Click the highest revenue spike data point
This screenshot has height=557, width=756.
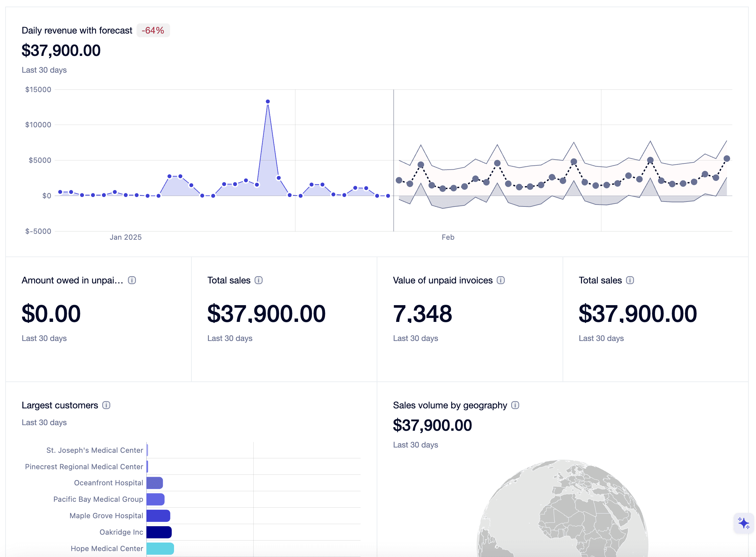[267, 102]
